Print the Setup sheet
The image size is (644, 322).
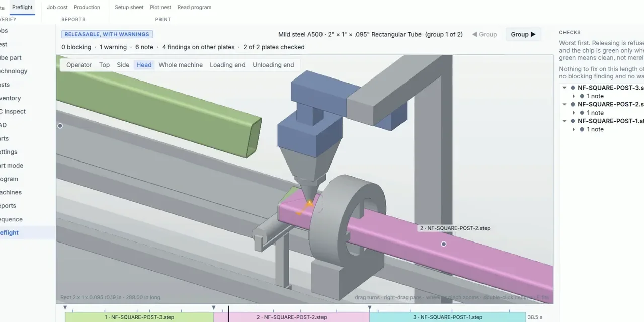point(129,7)
